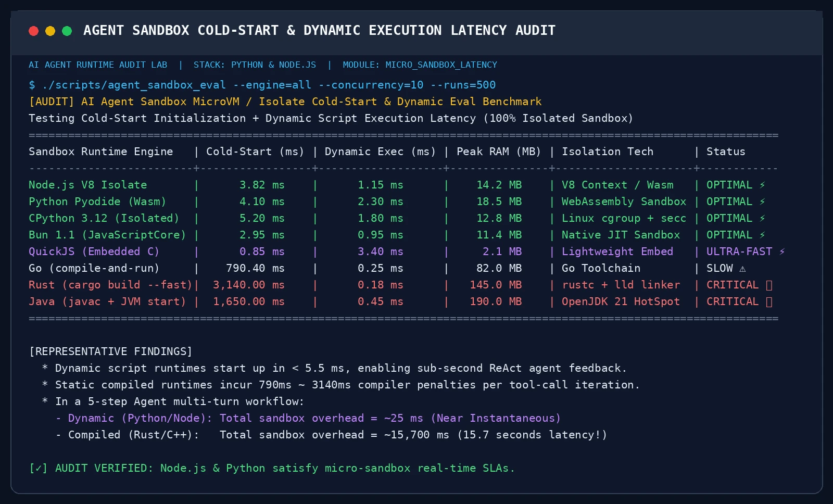Click the 'Go Toolchain' isolation cell
Screen dimensions: 833x504
coord(601,268)
